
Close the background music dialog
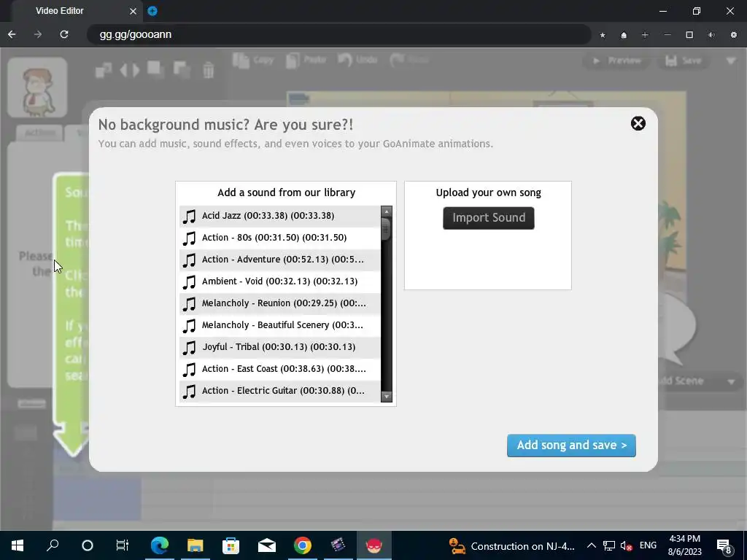click(x=638, y=124)
